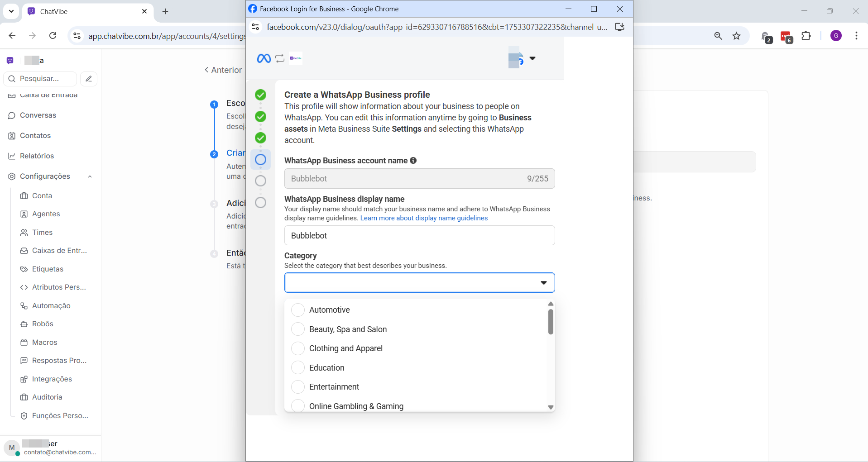Click the last pending step circle
Image resolution: width=868 pixels, height=462 pixels.
tap(260, 202)
